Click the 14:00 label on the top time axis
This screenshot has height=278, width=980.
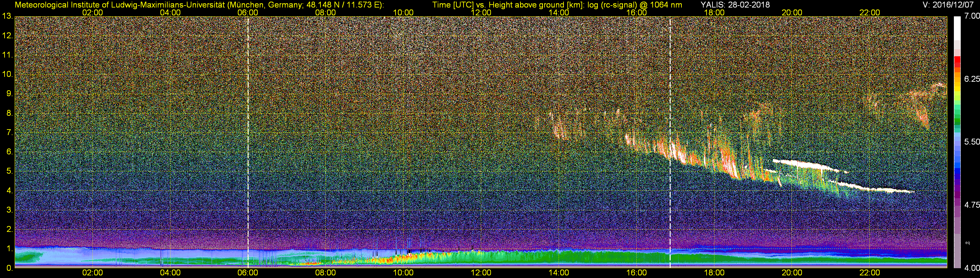coord(559,12)
